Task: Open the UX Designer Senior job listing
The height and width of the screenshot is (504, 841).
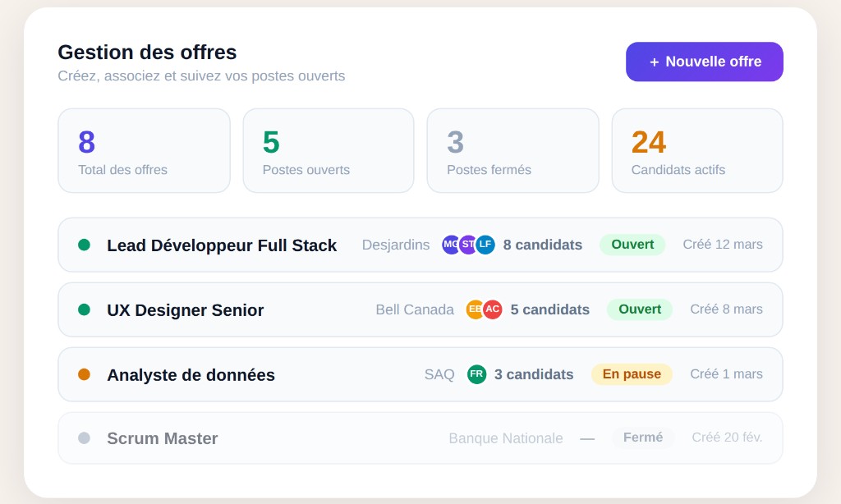Action: (420, 309)
